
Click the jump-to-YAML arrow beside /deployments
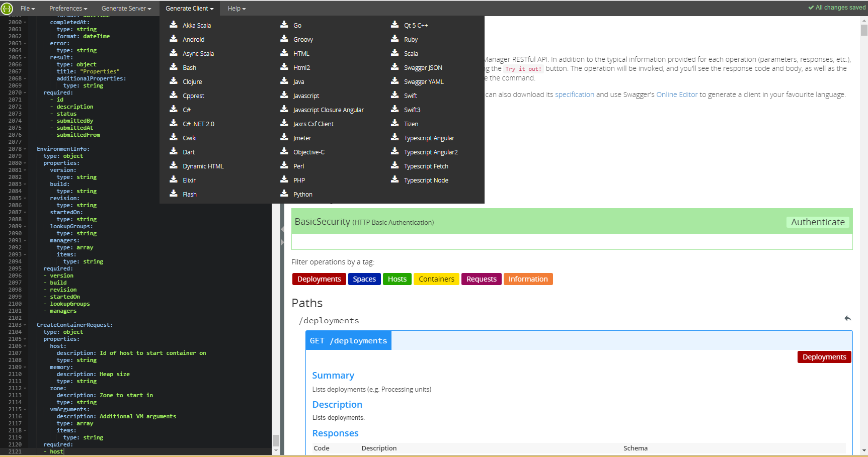[x=847, y=318]
